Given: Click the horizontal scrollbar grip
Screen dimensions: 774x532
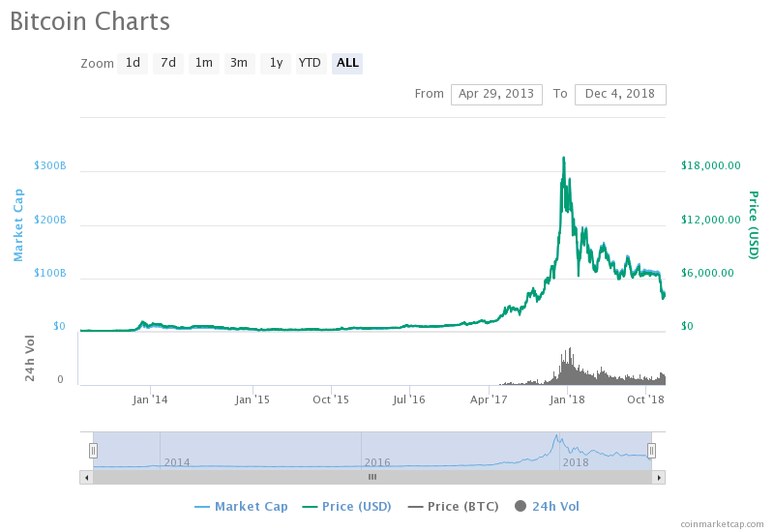Looking at the screenshot, I should click(x=372, y=477).
